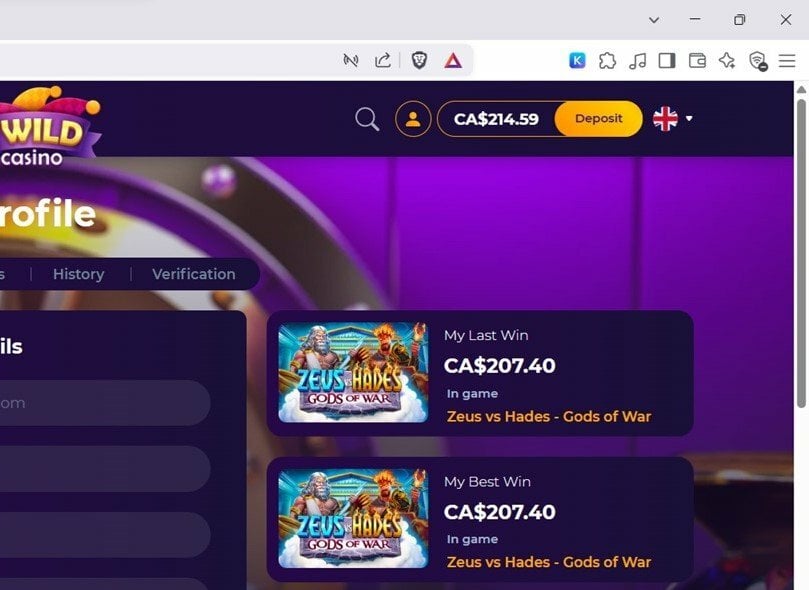This screenshot has width=809, height=590.
Task: Open the browser hamburger main menu
Action: (787, 61)
